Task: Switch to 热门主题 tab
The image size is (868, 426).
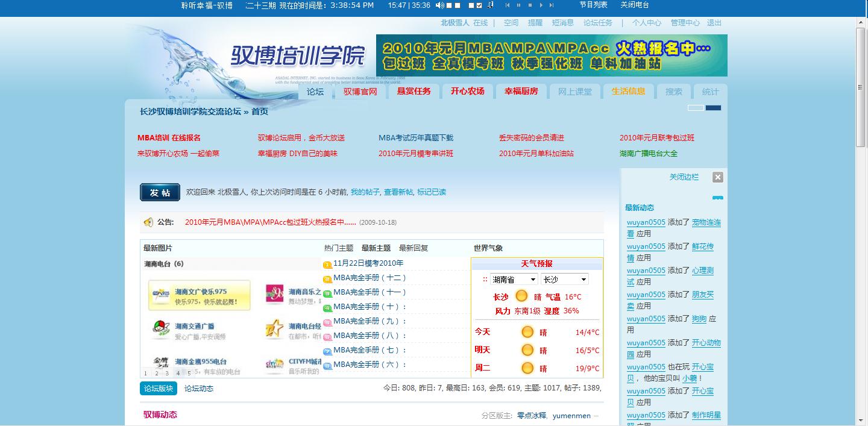Action: coord(339,248)
